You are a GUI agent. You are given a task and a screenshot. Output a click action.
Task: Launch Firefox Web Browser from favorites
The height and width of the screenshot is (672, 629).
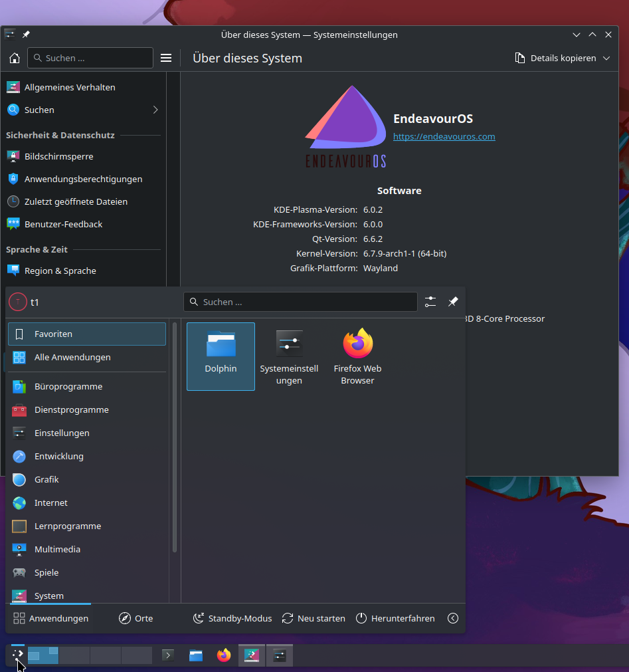(357, 356)
